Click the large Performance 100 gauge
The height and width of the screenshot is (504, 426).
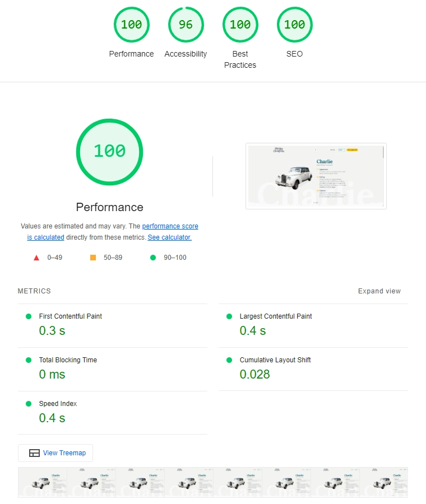[109, 152]
